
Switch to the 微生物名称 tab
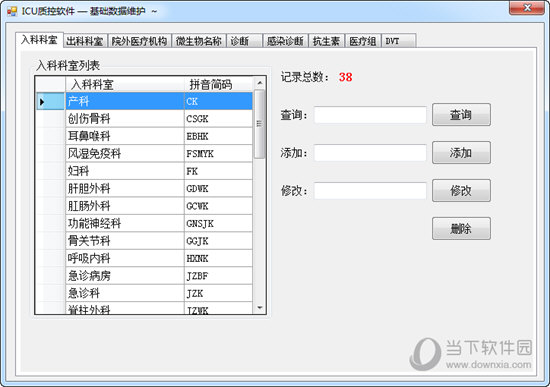click(199, 41)
